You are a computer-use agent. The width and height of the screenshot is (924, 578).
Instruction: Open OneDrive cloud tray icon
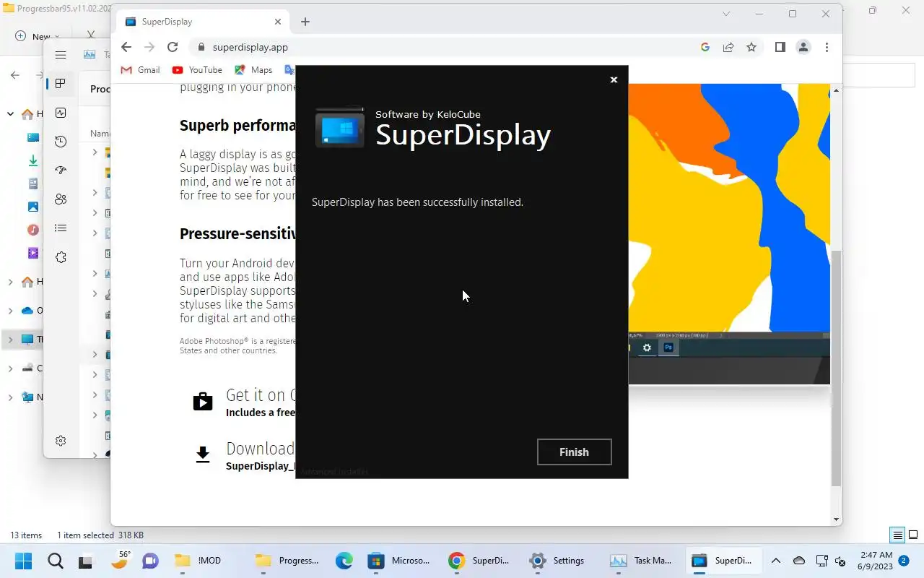point(798,561)
